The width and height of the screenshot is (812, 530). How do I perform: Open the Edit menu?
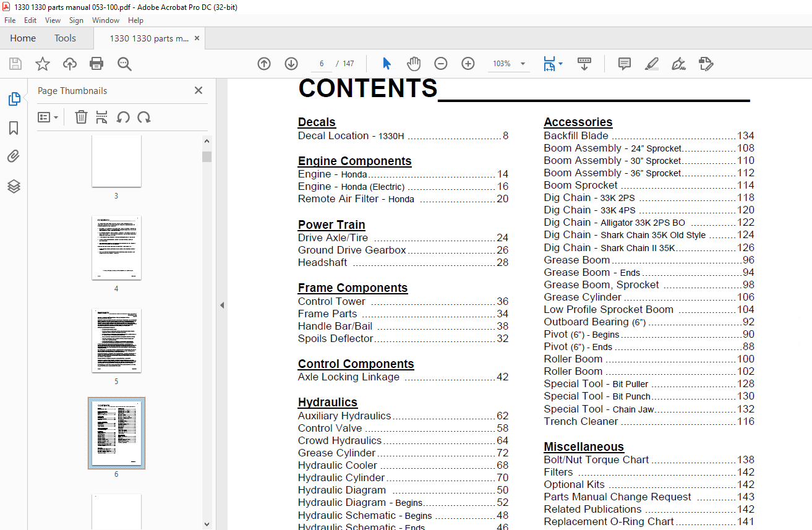pos(30,20)
